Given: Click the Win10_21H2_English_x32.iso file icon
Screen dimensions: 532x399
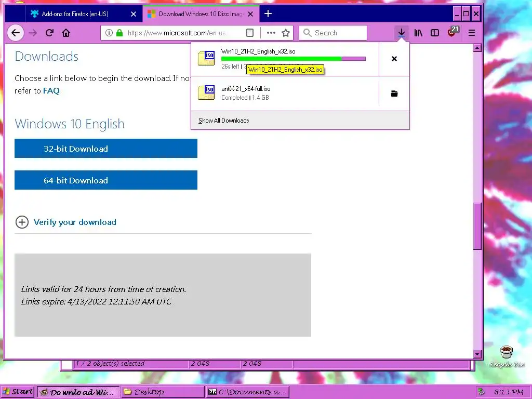Looking at the screenshot, I should pos(206,58).
